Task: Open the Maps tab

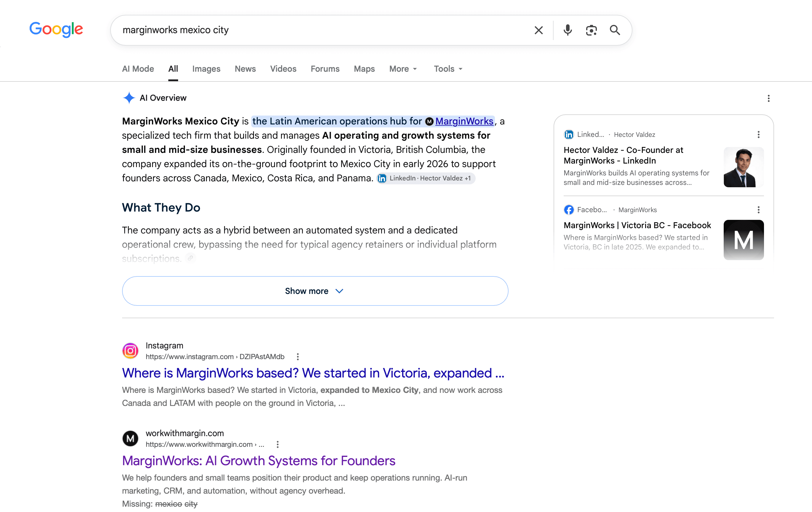Action: click(x=364, y=69)
